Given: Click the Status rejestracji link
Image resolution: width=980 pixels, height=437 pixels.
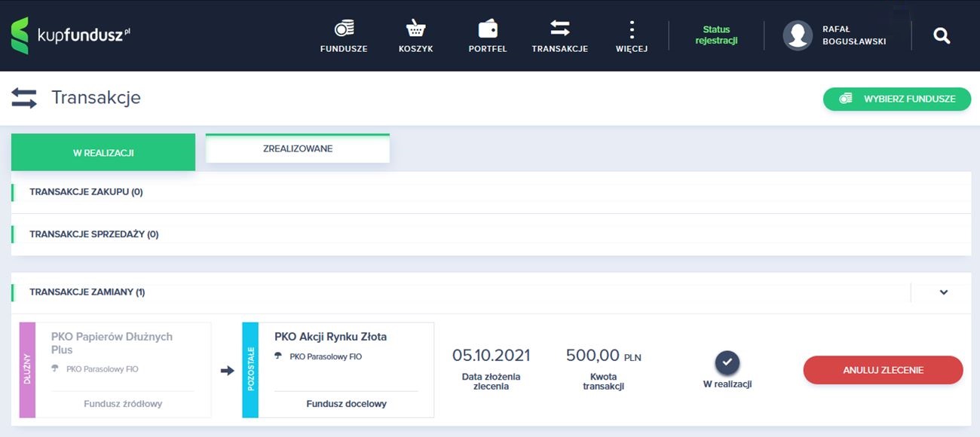Looking at the screenshot, I should point(716,35).
